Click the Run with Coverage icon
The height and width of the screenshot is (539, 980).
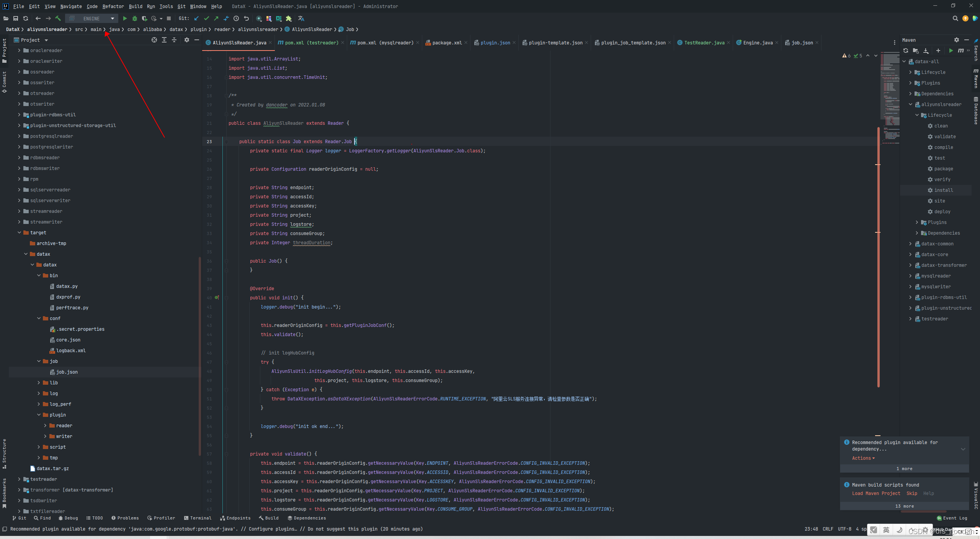144,18
